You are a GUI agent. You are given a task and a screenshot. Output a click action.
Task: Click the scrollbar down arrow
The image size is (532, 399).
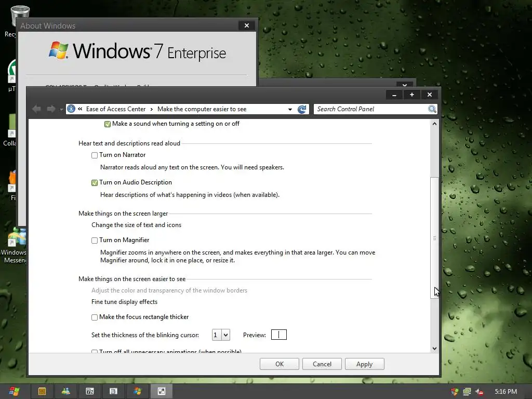(x=434, y=349)
